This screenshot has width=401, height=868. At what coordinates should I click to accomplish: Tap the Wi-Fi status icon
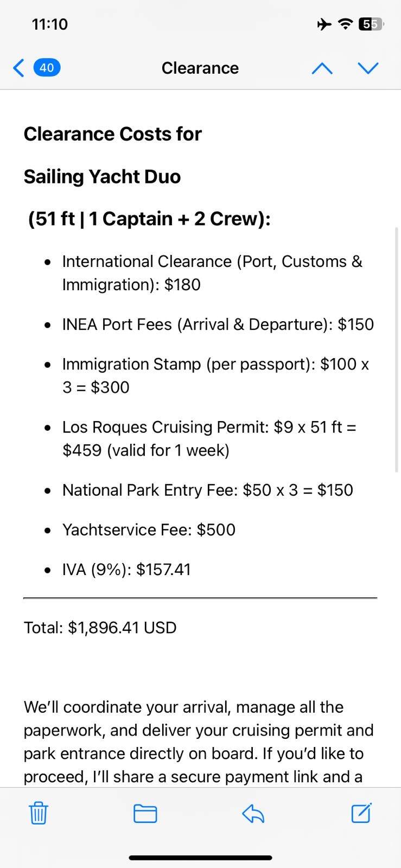click(345, 24)
